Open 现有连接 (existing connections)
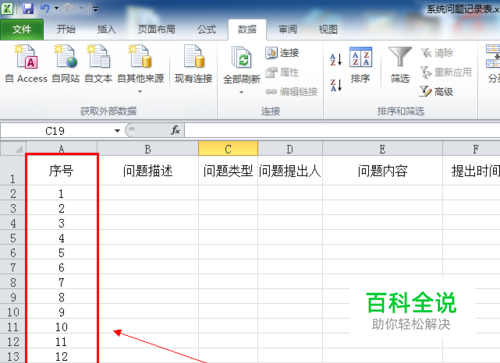The height and width of the screenshot is (363, 500). (x=194, y=64)
